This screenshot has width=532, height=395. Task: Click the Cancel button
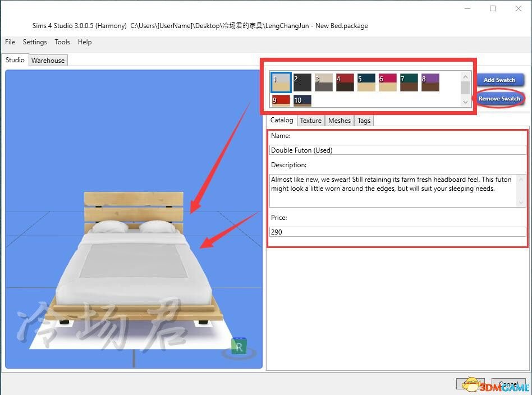pos(508,384)
